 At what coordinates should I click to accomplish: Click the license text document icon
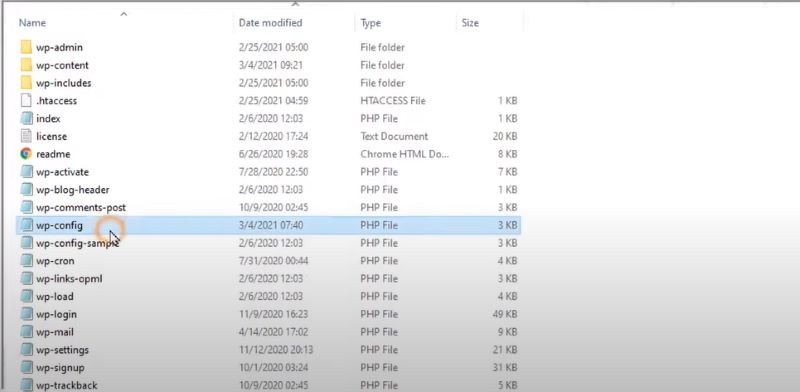[x=26, y=136]
